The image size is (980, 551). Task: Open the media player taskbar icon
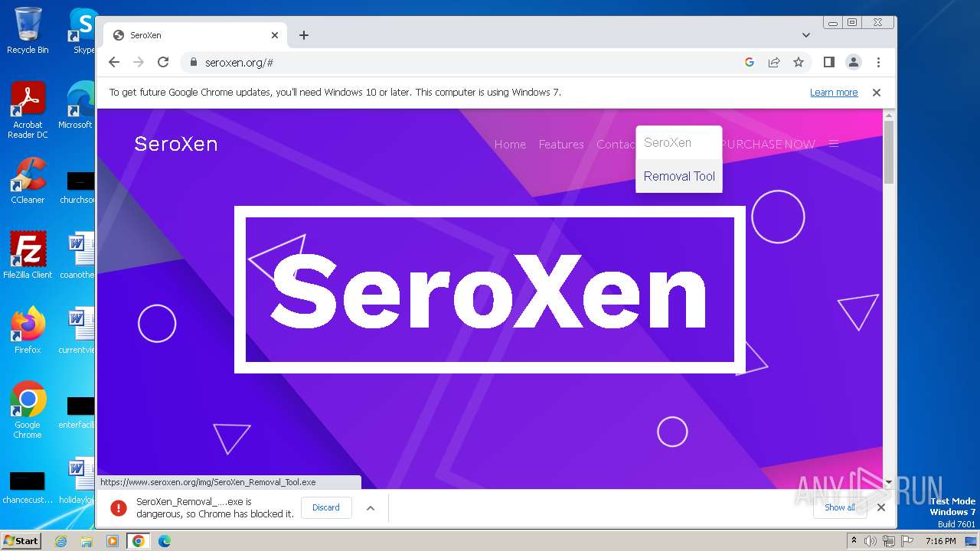click(x=113, y=541)
